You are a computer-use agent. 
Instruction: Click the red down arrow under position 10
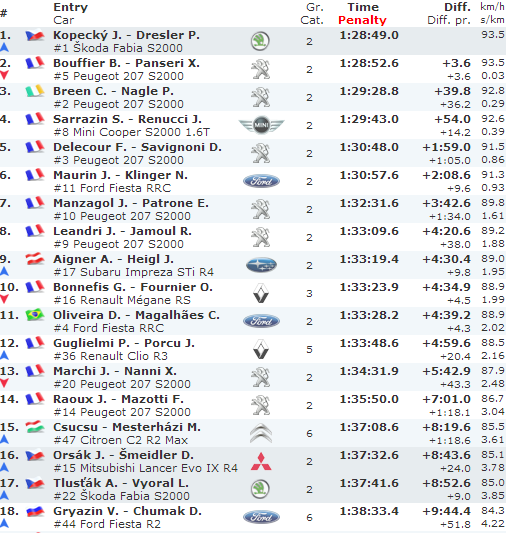4,299
